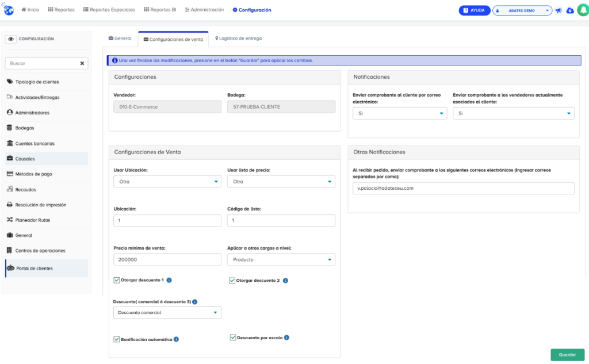
Task: Open Aplicar a otros cargos a nivel dropdown
Action: 281,259
